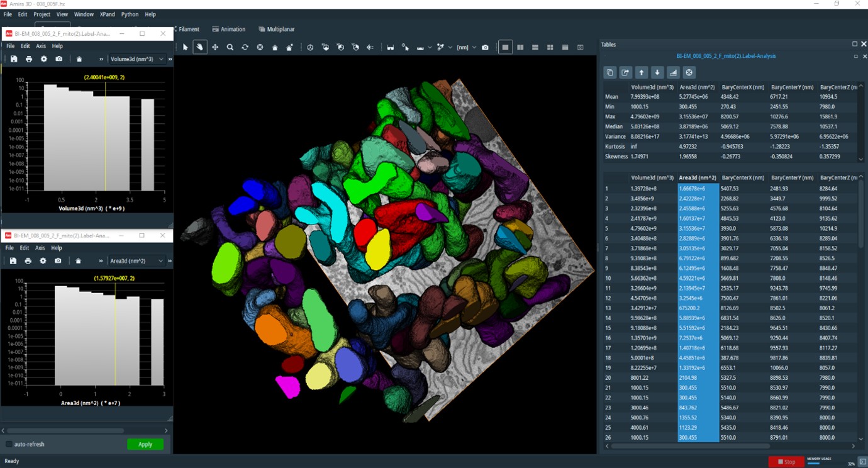This screenshot has width=868, height=468.
Task: Switch to the Multiplanar workroom tab
Action: point(276,29)
